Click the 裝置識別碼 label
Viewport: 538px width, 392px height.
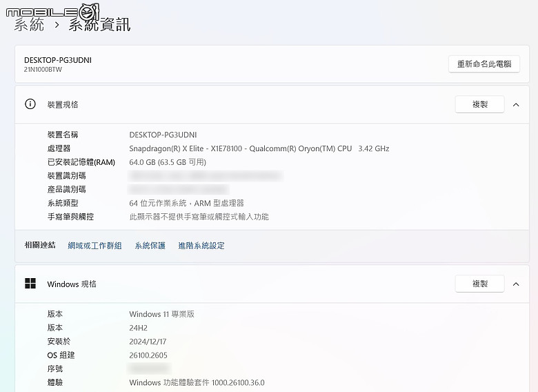click(67, 176)
